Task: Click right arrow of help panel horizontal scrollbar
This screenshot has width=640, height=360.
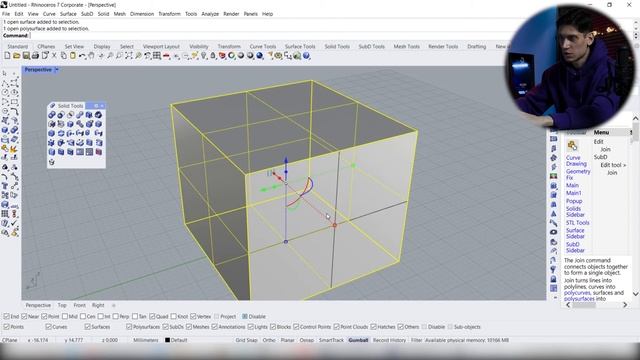Action: [625, 305]
